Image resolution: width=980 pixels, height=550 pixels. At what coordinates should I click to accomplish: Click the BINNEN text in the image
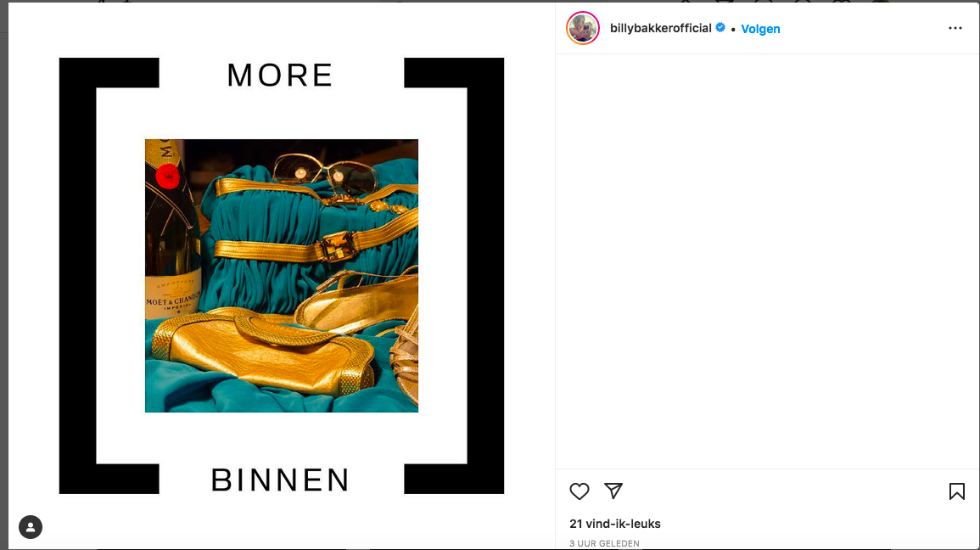[x=280, y=480]
